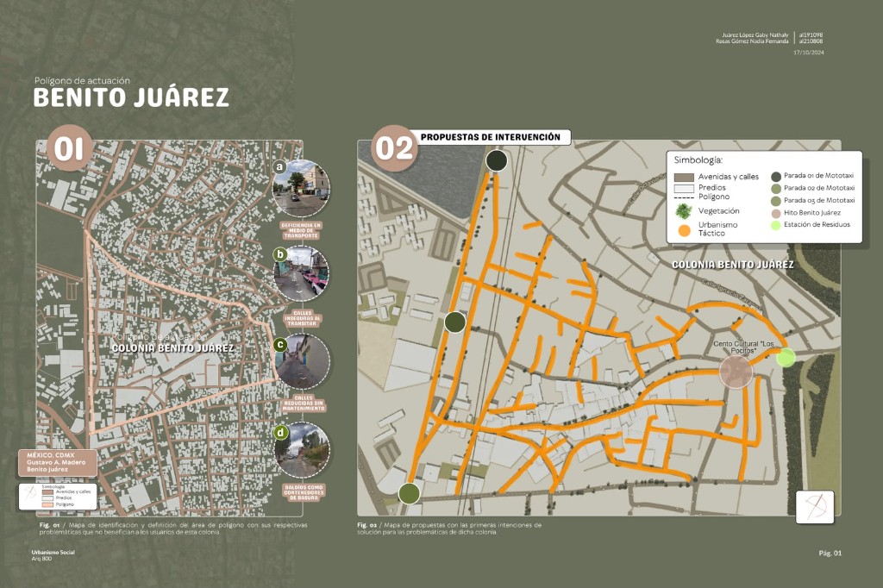Click the BENITO JUÁREZ main title

pos(131,97)
